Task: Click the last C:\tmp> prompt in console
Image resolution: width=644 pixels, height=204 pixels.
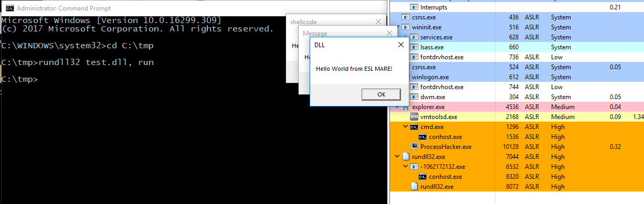Action: coord(19,80)
